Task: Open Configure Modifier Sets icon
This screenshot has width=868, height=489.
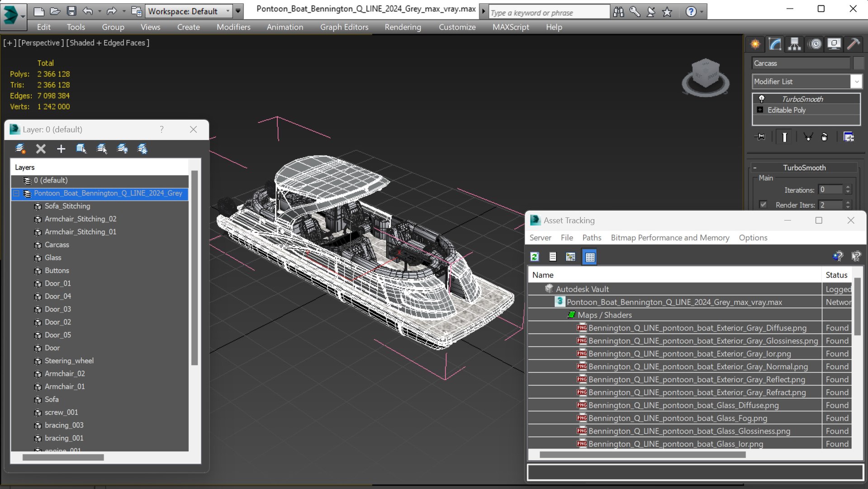Action: 849,137
